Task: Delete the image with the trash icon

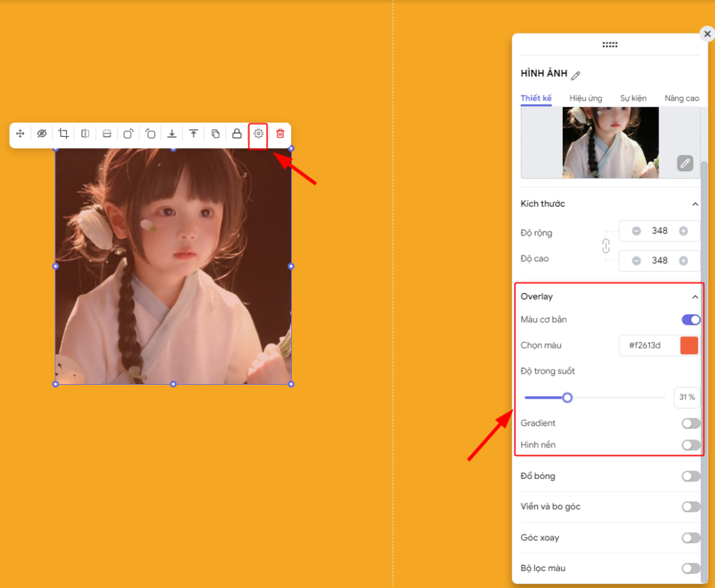Action: (280, 133)
